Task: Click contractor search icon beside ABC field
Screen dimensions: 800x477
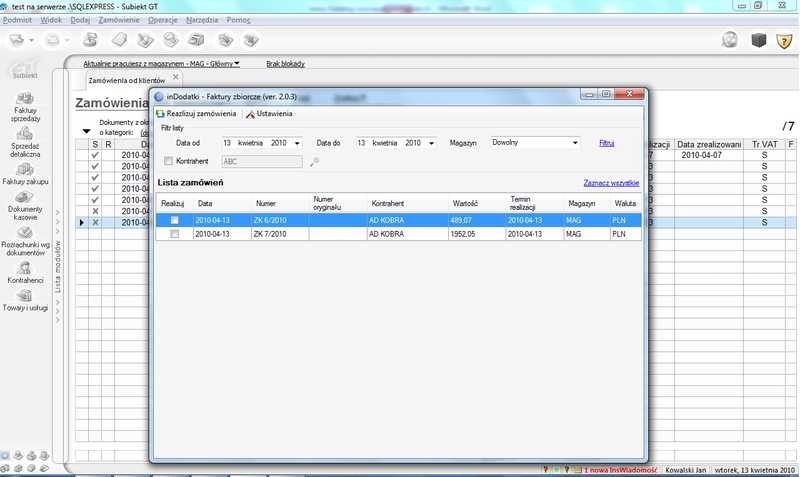Action: tap(314, 162)
